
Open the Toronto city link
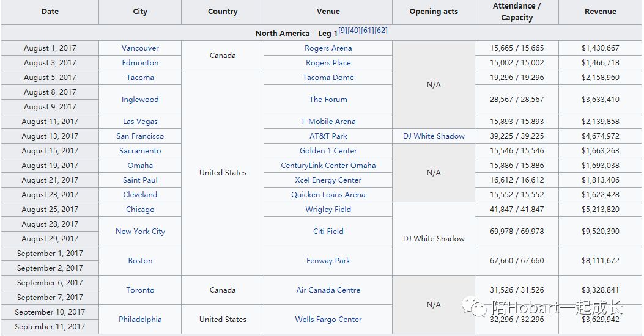coord(140,290)
